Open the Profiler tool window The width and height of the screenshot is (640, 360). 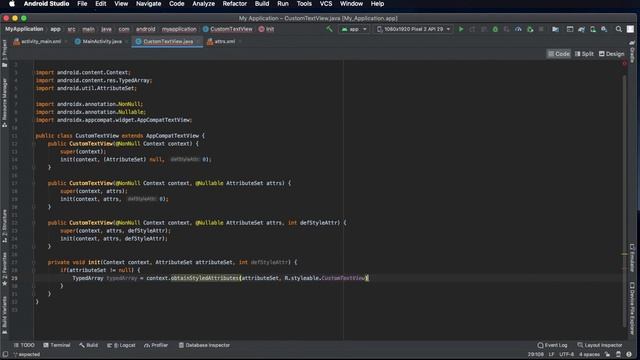(156, 345)
